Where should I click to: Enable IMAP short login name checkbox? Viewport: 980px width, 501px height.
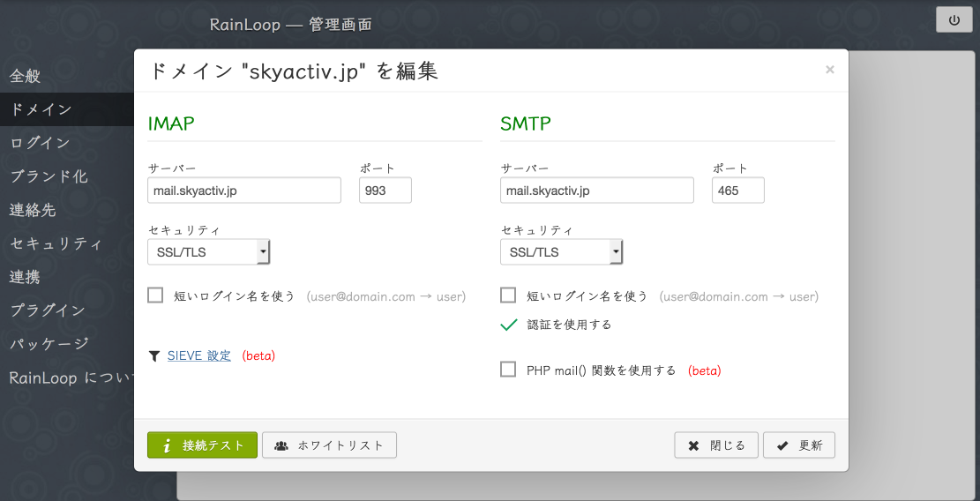click(x=155, y=295)
